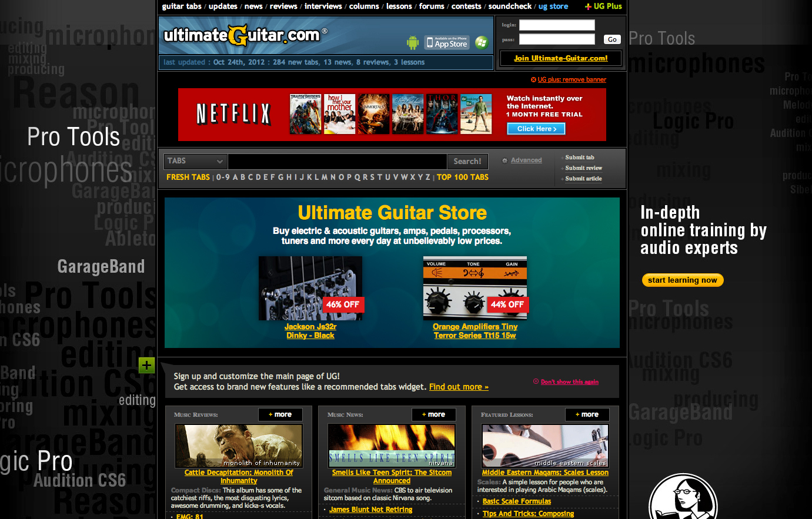
Task: Click the login input field
Action: click(x=557, y=25)
